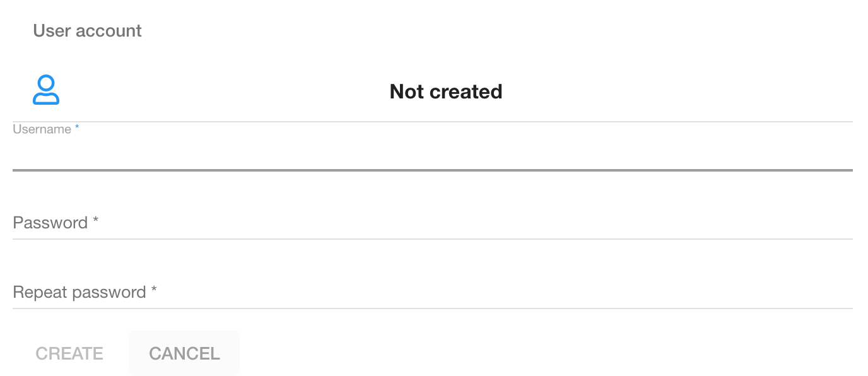Viewport: 868px width, 376px height.
Task: Click the blue user profile icon
Action: [x=46, y=90]
